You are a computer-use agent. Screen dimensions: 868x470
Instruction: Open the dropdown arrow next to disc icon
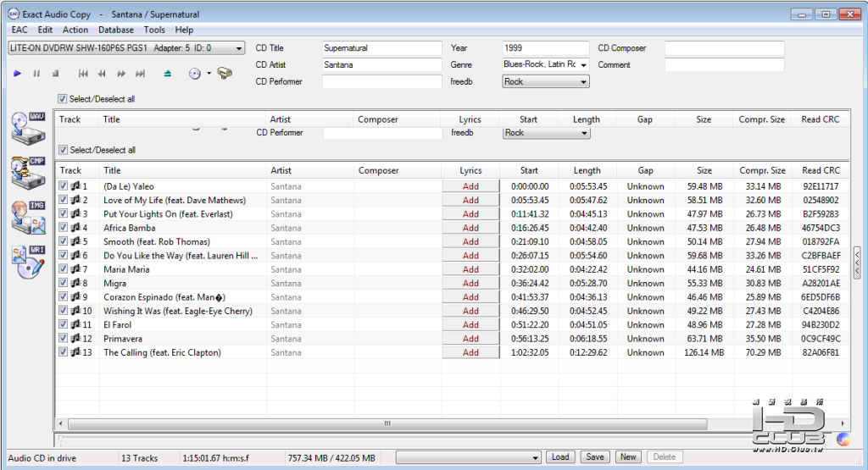209,74
